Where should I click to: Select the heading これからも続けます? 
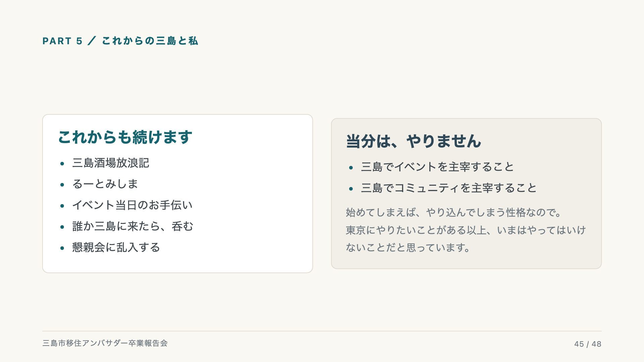(125, 137)
